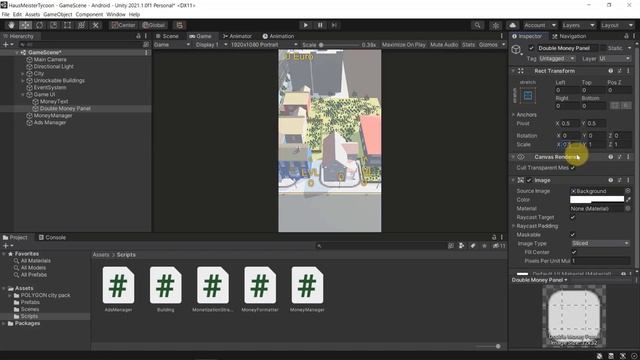
Task: Switch to the Scene tab
Action: click(167, 36)
